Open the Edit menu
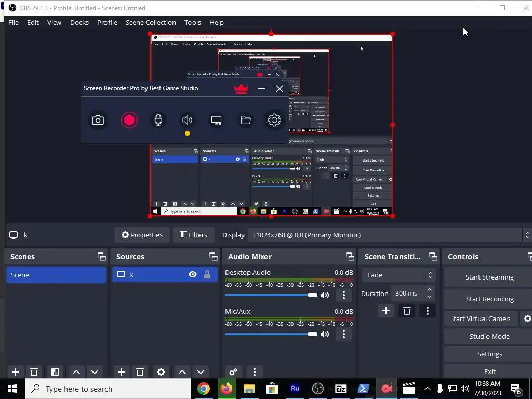The height and width of the screenshot is (399, 532). (x=33, y=22)
